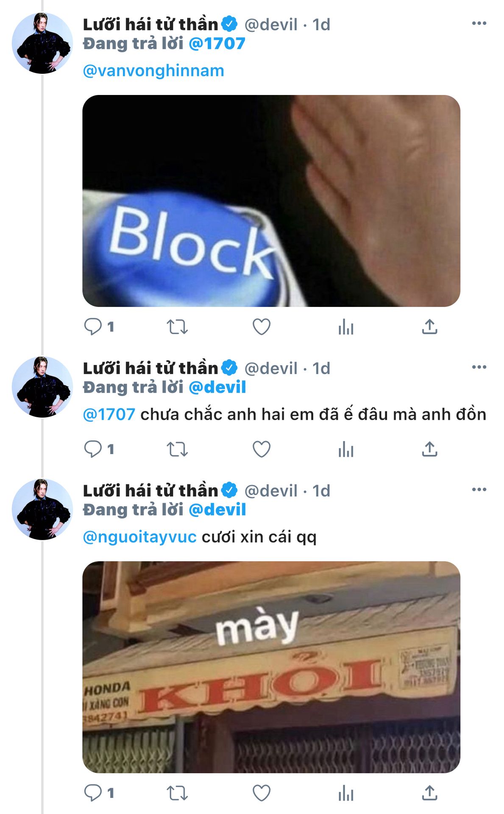Retweet the Block meme tweet
The height and width of the screenshot is (814, 504).
click(177, 327)
